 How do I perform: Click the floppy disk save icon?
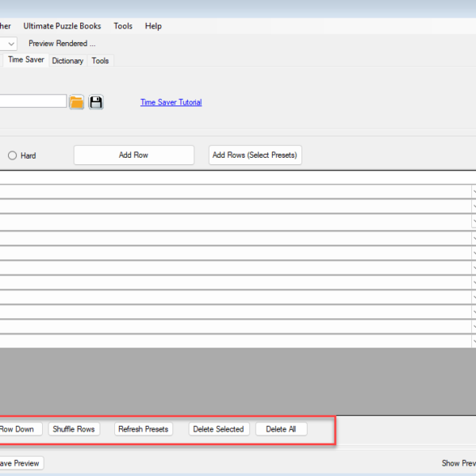pyautogui.click(x=96, y=102)
